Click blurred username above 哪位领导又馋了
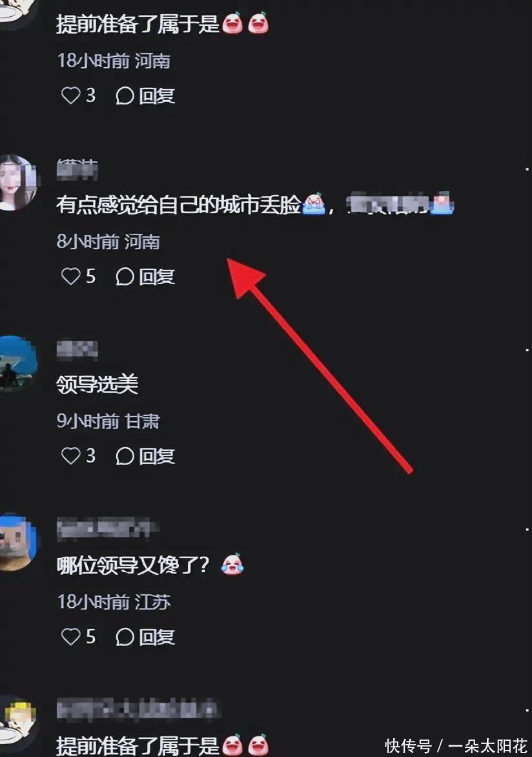 click(108, 527)
